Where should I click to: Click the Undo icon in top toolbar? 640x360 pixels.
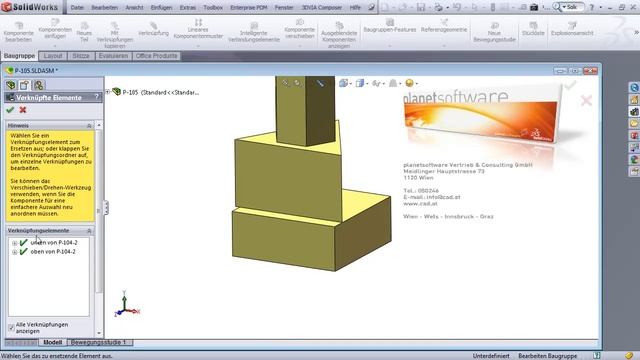tap(457, 7)
